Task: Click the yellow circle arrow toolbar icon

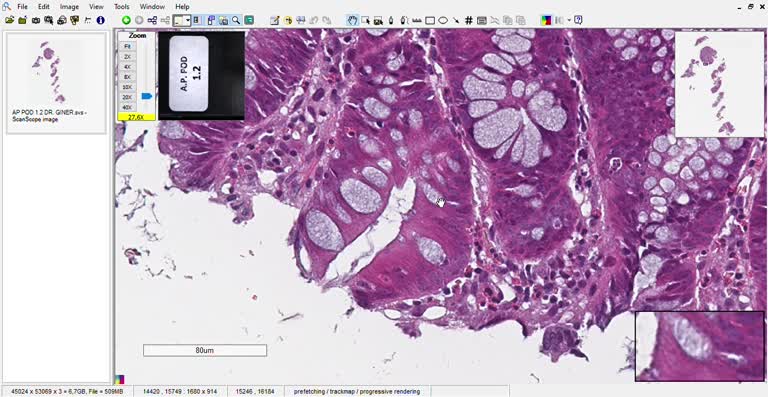Action: coord(288,20)
